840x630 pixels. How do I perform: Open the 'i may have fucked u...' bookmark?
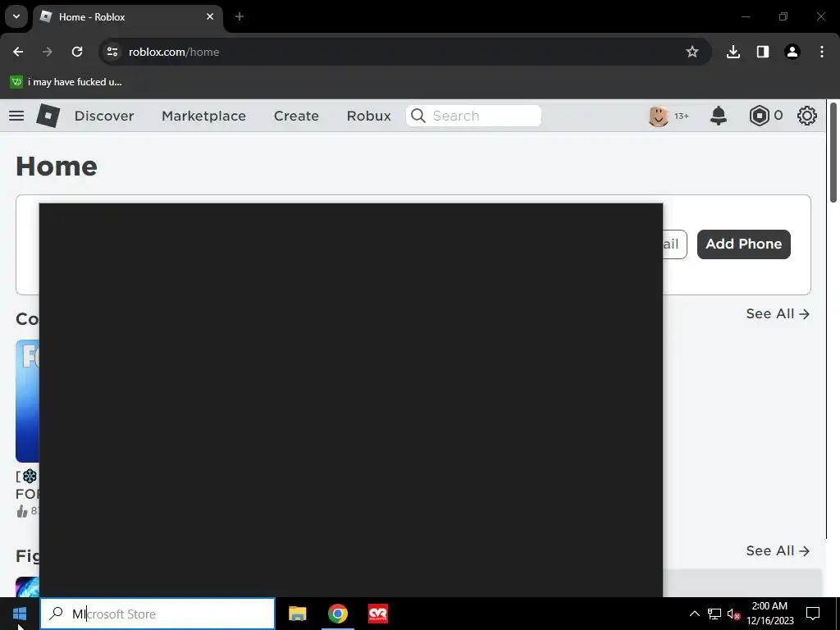point(66,82)
